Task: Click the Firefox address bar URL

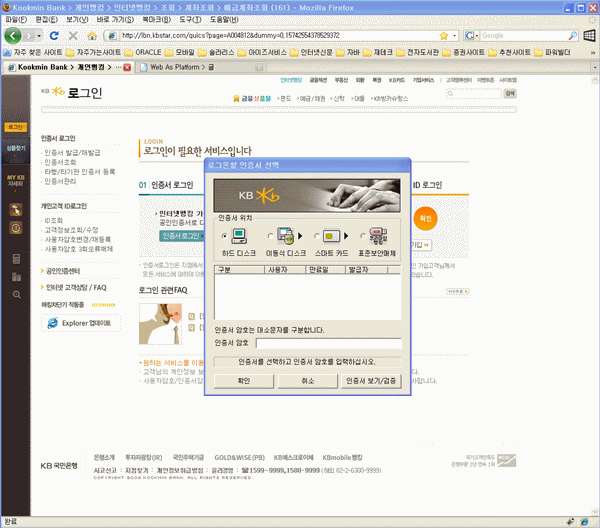Action: (x=279, y=36)
